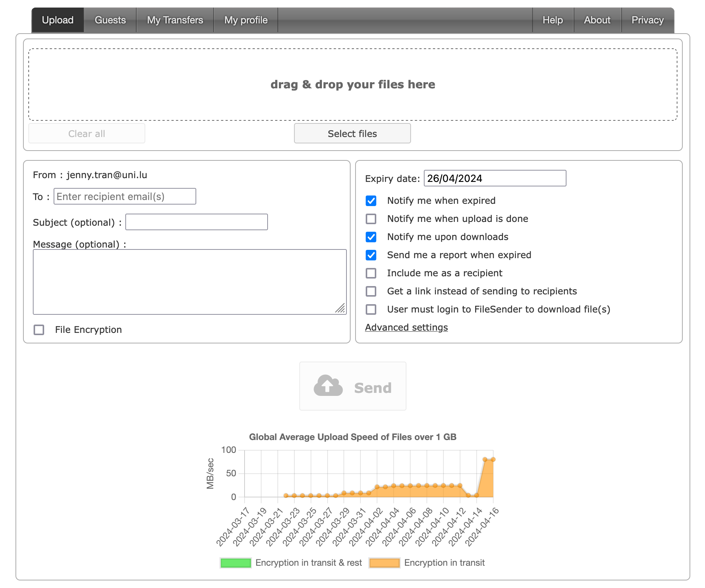Click the message box resize handle
The height and width of the screenshot is (588, 705).
pos(340,308)
